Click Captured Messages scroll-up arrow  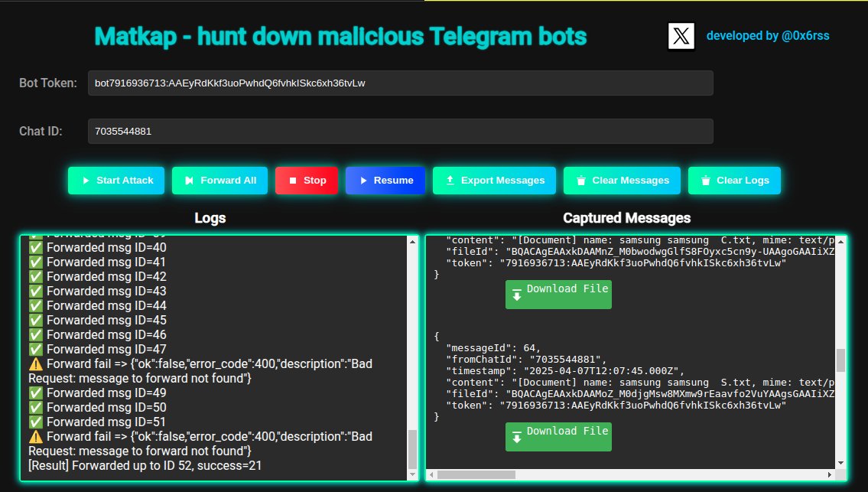coord(840,242)
